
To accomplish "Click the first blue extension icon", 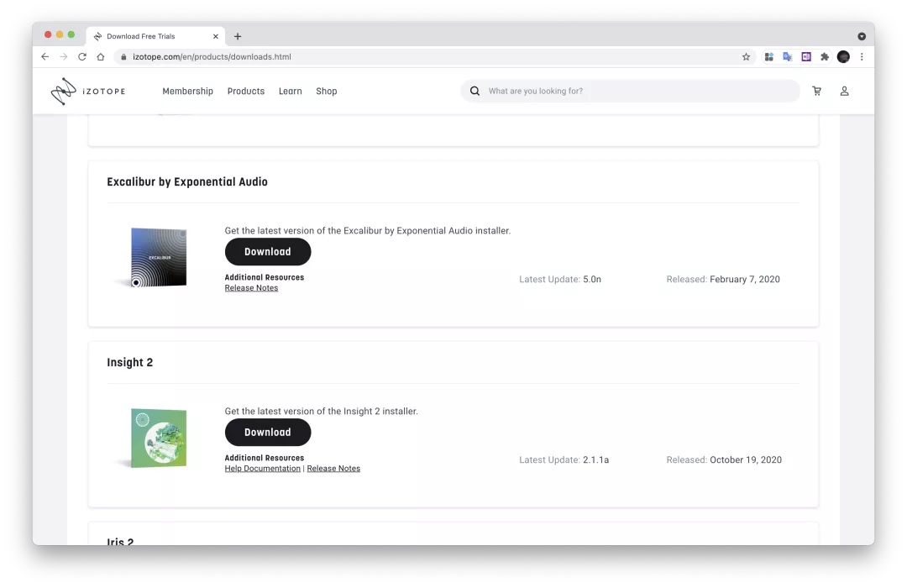I will tap(768, 57).
